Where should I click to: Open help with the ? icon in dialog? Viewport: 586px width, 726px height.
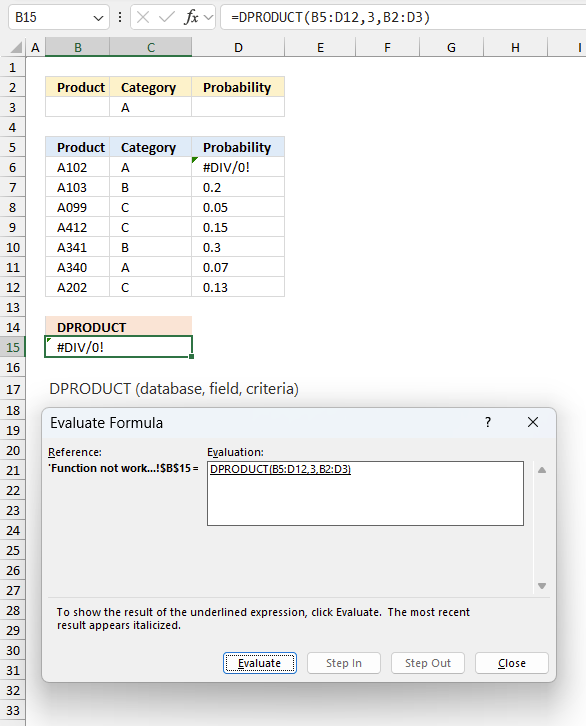tap(488, 422)
